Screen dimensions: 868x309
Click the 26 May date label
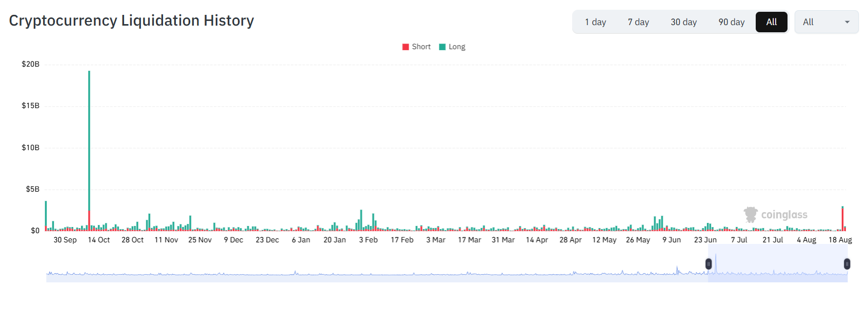[638, 240]
